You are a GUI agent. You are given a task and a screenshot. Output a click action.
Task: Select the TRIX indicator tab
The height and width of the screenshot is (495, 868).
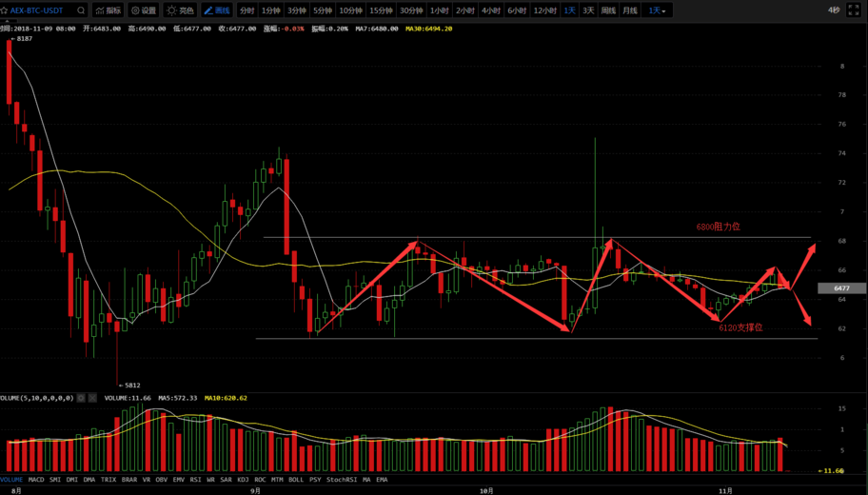pos(108,480)
